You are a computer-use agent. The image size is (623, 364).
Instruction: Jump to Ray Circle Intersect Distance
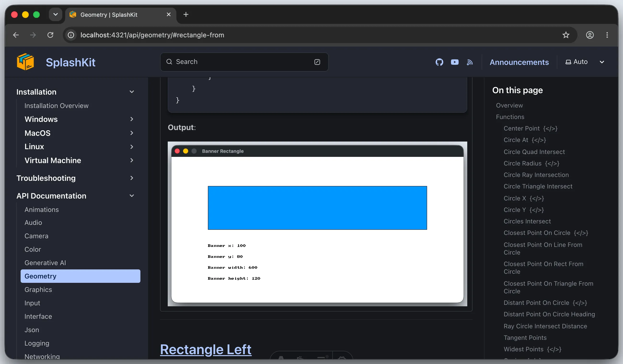pyautogui.click(x=545, y=326)
